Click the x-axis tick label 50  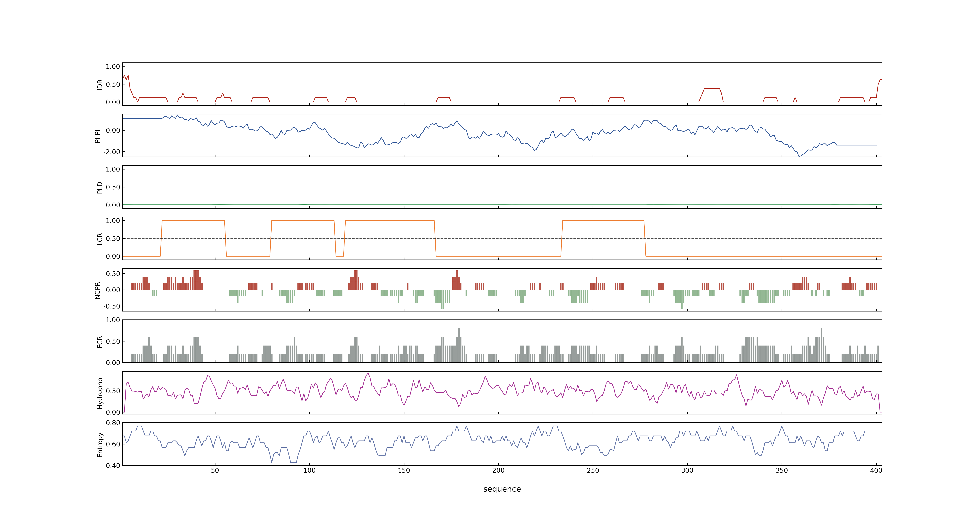click(215, 470)
